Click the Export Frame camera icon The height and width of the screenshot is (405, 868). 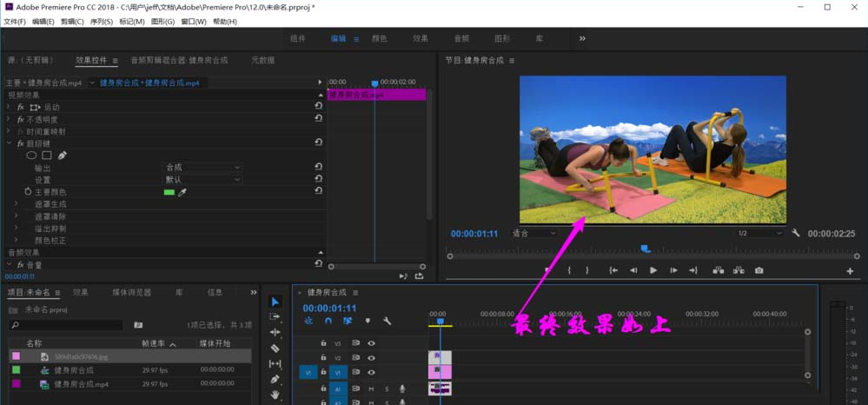tap(759, 270)
